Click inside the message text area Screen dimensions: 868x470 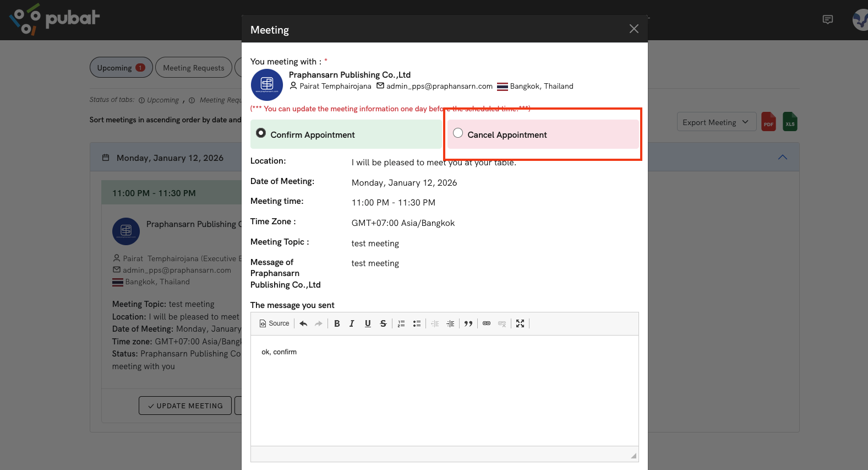[x=444, y=390]
